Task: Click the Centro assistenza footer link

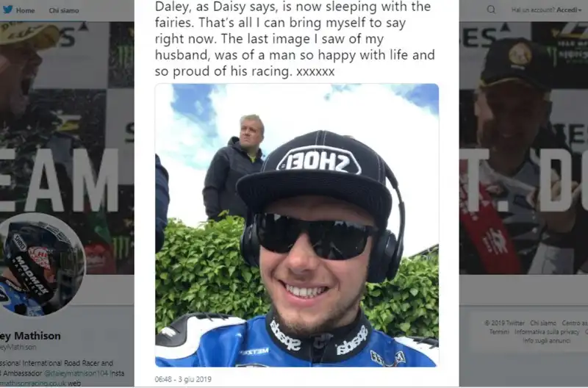Action: (575, 323)
